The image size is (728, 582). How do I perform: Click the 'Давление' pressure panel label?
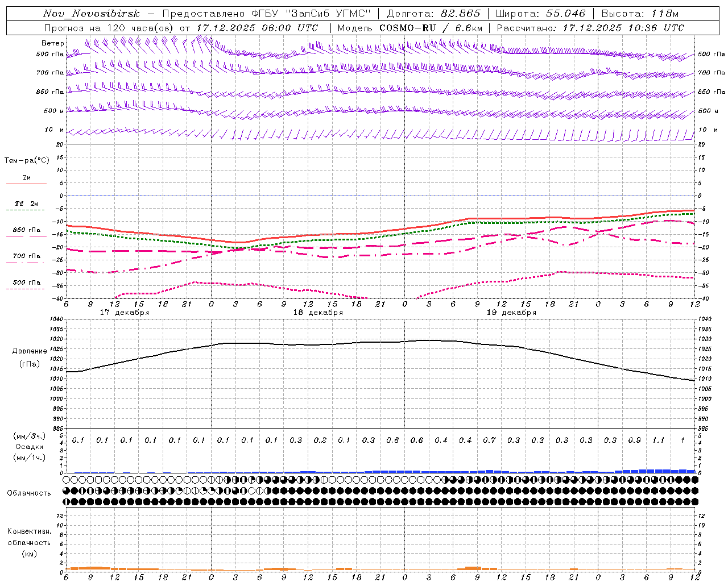coord(30,351)
